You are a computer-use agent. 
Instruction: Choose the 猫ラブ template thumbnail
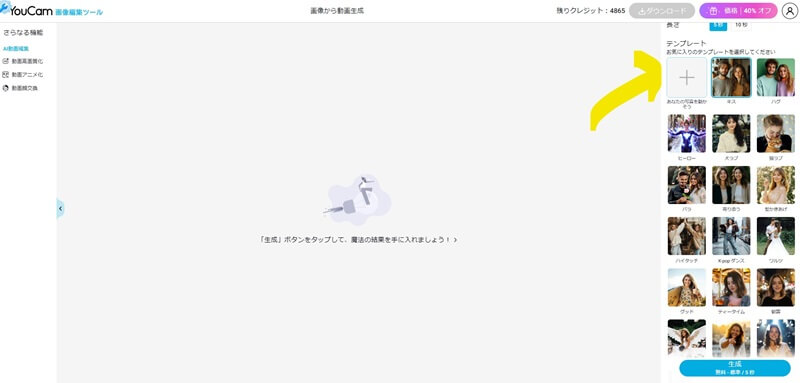pos(776,133)
